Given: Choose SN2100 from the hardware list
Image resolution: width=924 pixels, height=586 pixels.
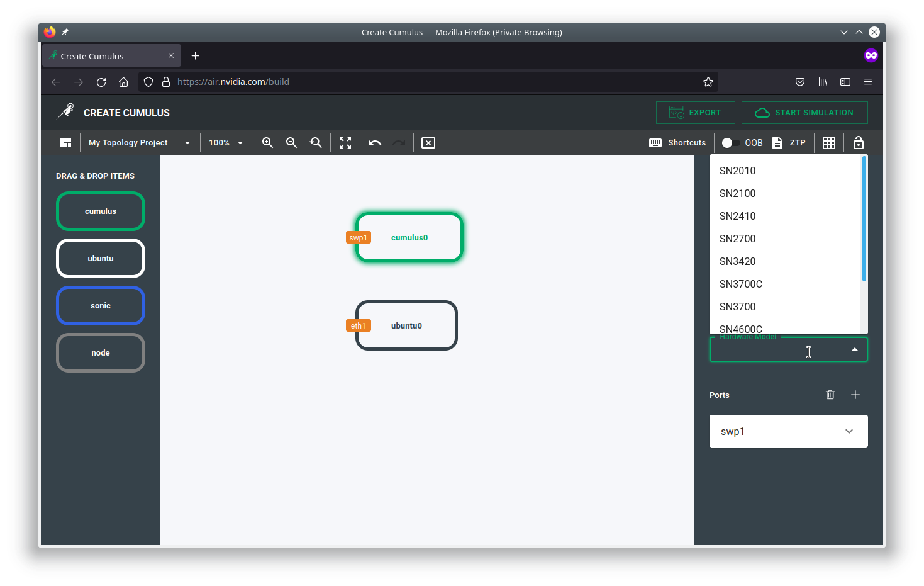Looking at the screenshot, I should coord(785,193).
